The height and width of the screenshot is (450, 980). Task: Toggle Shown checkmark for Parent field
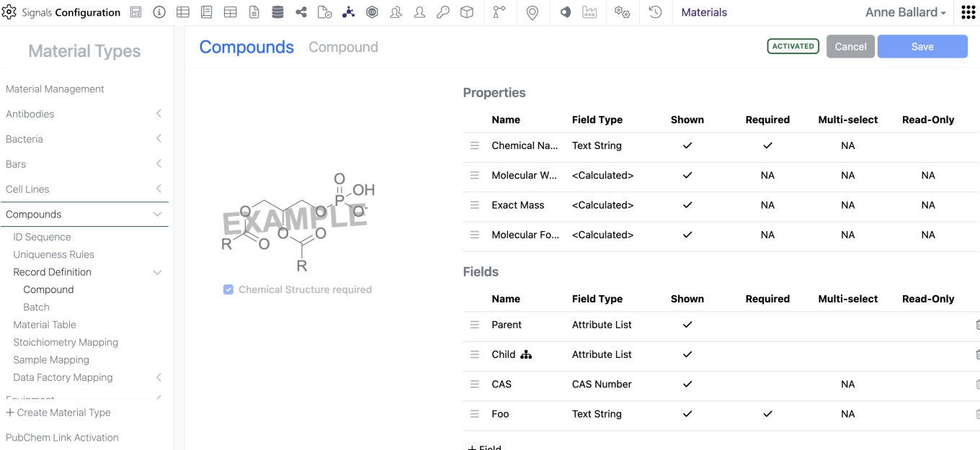coord(687,325)
